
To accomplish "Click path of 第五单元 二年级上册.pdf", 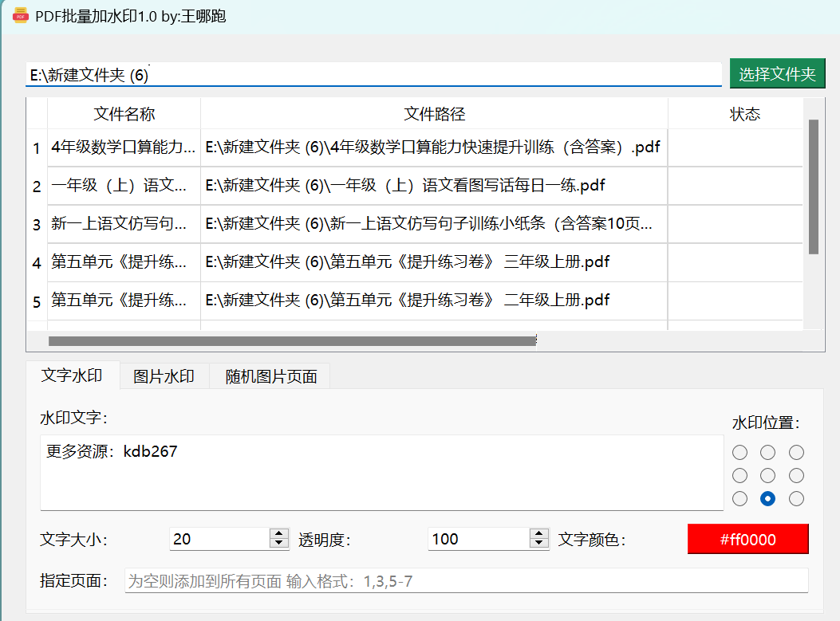I will click(x=435, y=301).
